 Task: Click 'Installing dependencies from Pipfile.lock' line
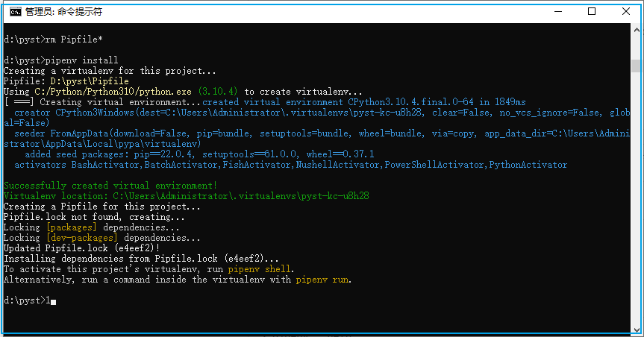[141, 259]
